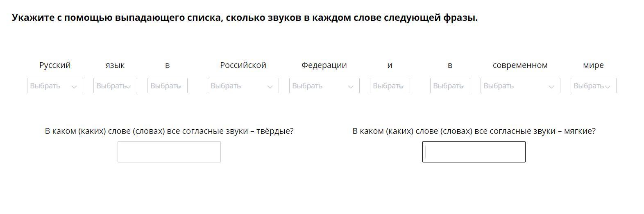Click the chevron arrow in "Российской" dropdown
The image size is (644, 214).
[x=270, y=87]
